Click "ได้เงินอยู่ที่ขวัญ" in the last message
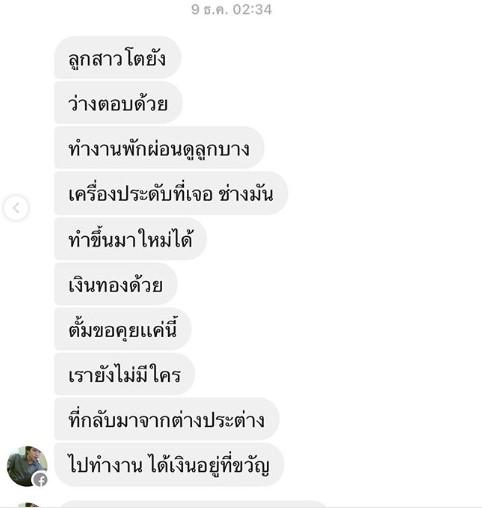Screen dimensions: 482x508 [x=209, y=465]
